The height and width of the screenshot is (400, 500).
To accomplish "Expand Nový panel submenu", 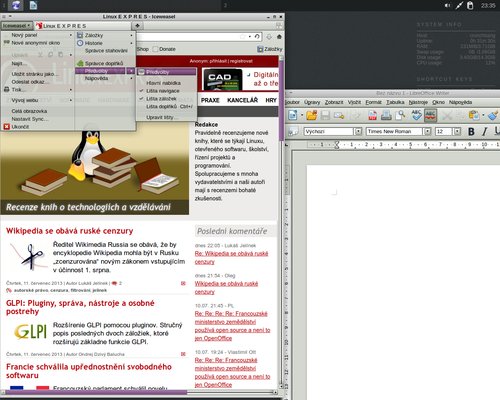I will point(38,35).
